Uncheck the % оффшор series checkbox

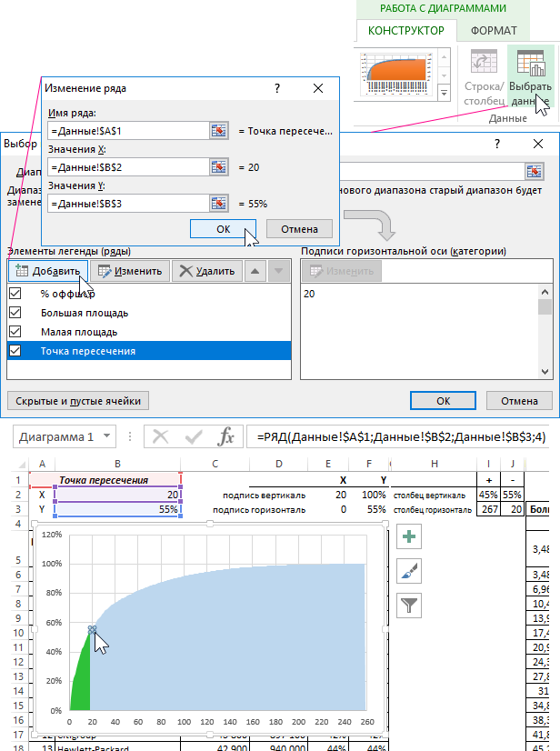point(15,294)
